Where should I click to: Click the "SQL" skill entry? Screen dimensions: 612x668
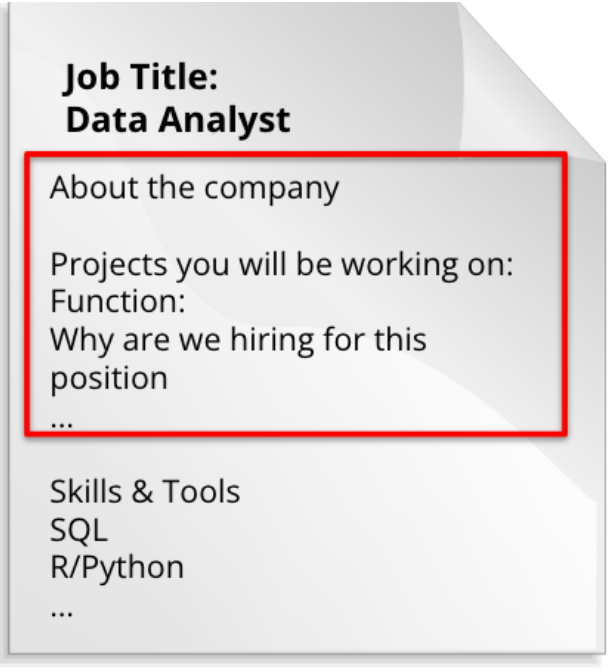(x=79, y=531)
